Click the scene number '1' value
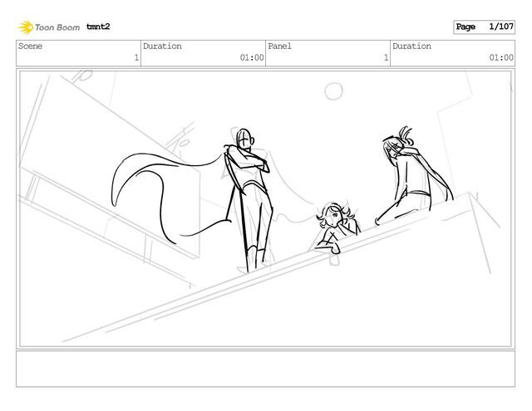 click(x=136, y=57)
